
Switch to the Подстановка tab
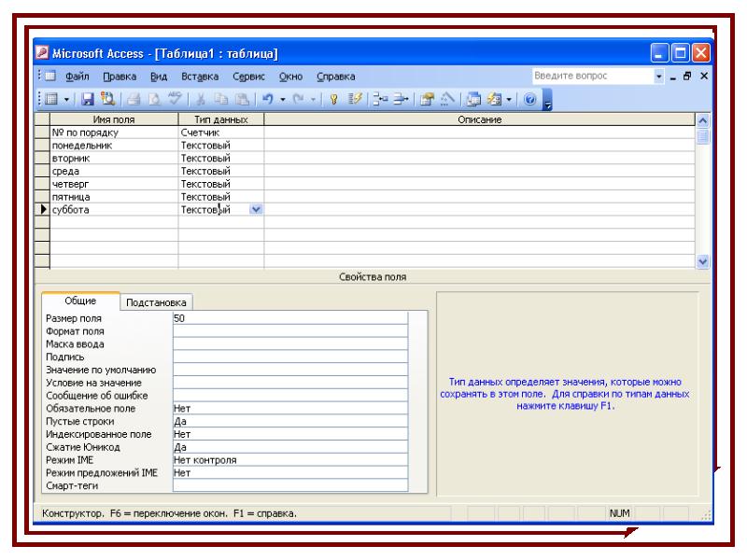tap(156, 302)
